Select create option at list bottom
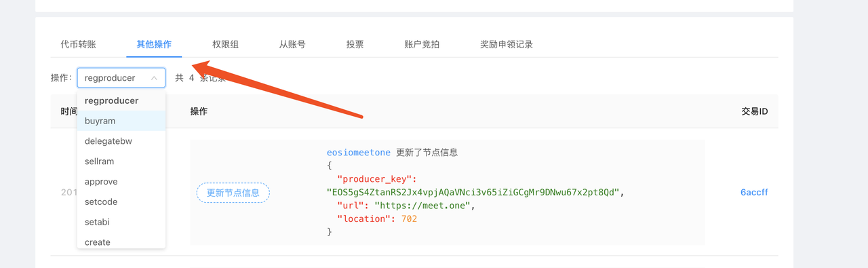The height and width of the screenshot is (268, 868). [121, 242]
